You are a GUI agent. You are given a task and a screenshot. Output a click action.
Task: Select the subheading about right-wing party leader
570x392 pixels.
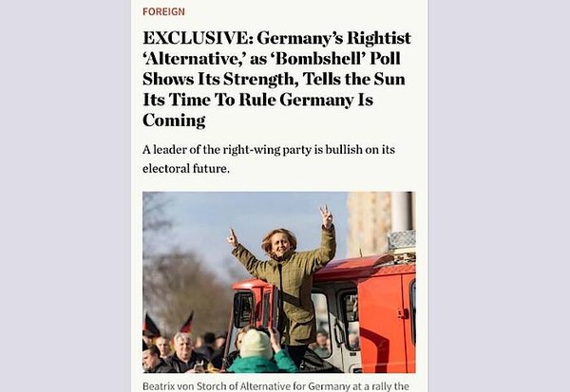pyautogui.click(x=269, y=159)
